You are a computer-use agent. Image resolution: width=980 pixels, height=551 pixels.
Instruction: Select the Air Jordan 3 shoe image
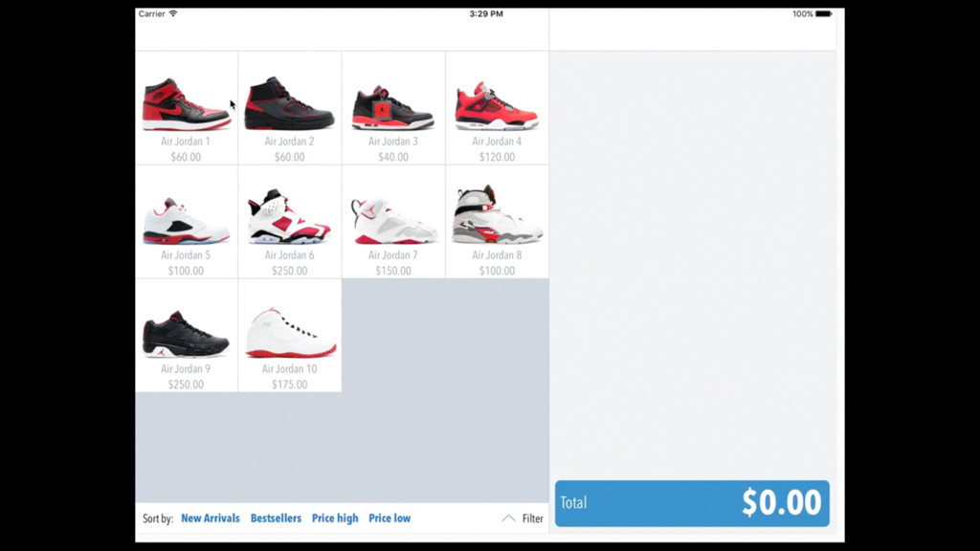point(392,108)
